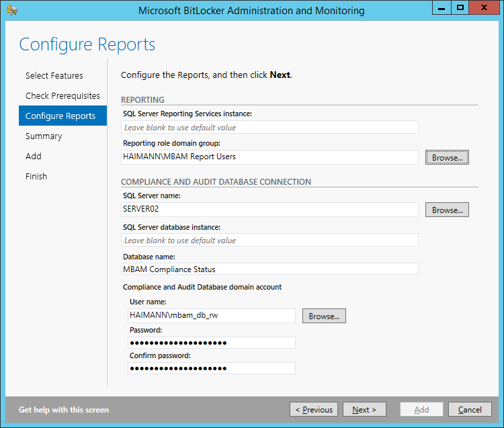
Task: Click the SQL Server name field
Action: point(269,209)
